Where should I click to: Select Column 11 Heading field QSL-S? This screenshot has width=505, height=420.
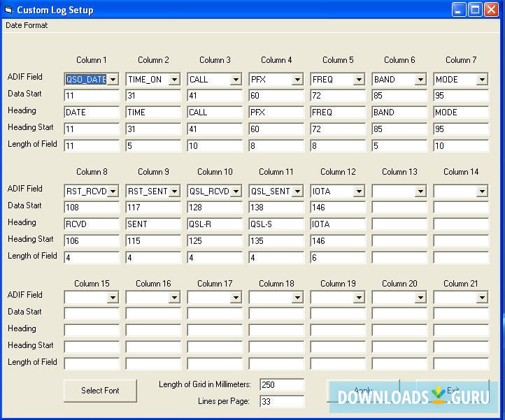coord(276,224)
